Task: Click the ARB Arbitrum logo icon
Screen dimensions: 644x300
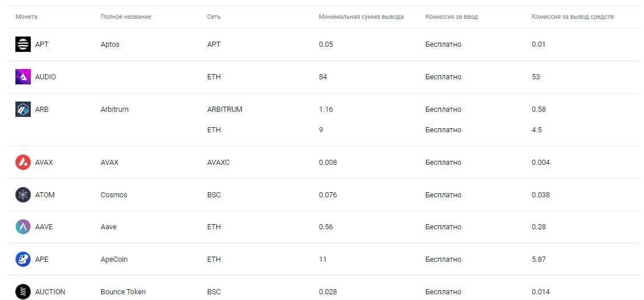Action: tap(23, 109)
